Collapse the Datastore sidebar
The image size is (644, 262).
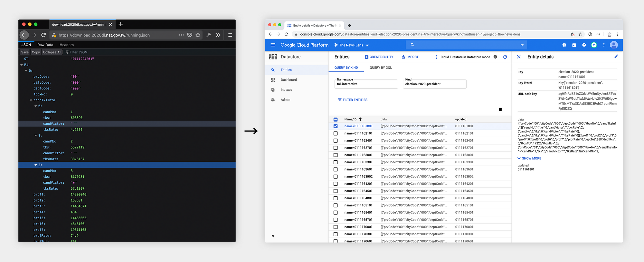(x=273, y=236)
